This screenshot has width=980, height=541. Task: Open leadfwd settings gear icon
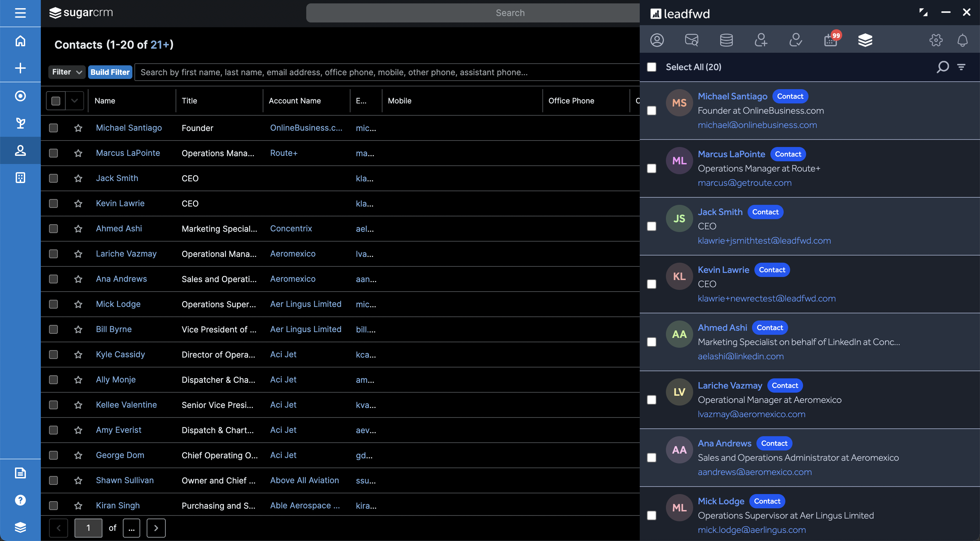936,40
